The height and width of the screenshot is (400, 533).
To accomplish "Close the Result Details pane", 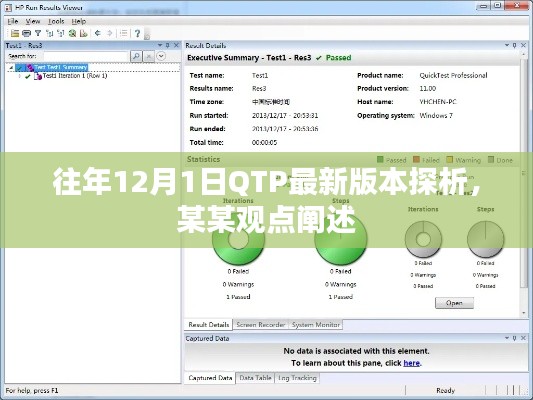I will (523, 45).
